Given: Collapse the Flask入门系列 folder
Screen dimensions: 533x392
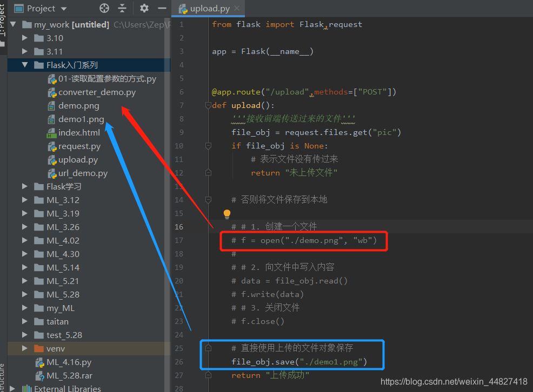Looking at the screenshot, I should click(x=24, y=65).
